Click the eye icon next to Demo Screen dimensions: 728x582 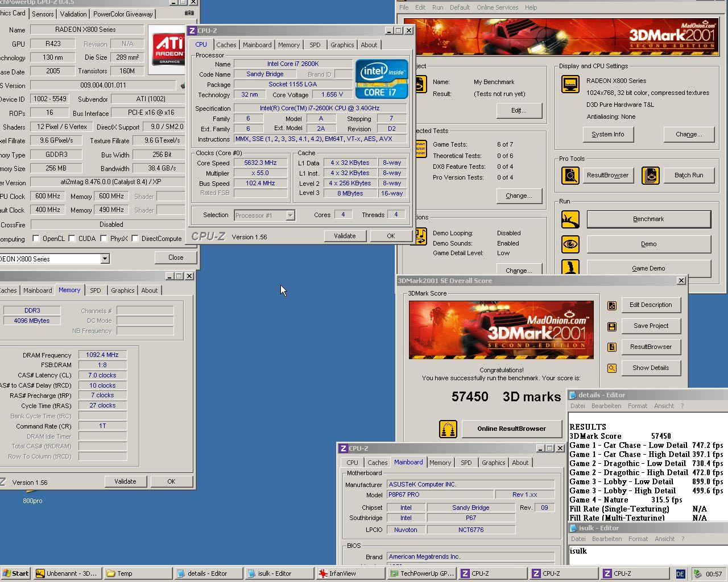(570, 244)
